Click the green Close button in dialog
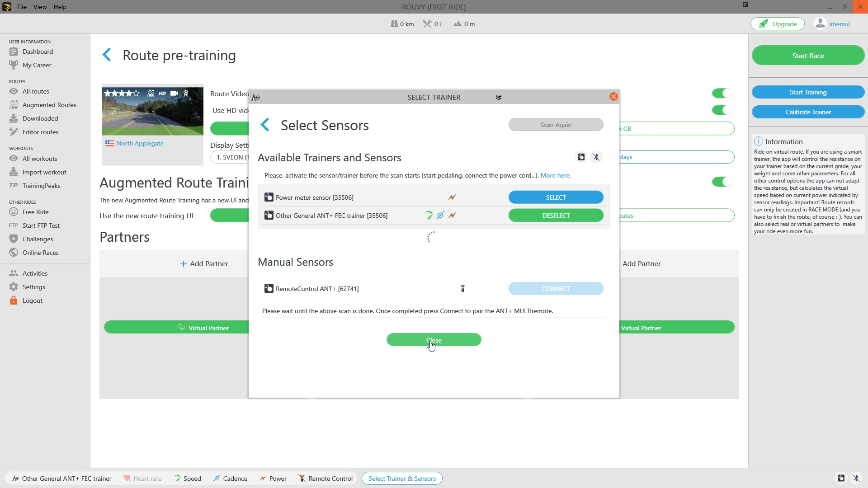 (434, 340)
